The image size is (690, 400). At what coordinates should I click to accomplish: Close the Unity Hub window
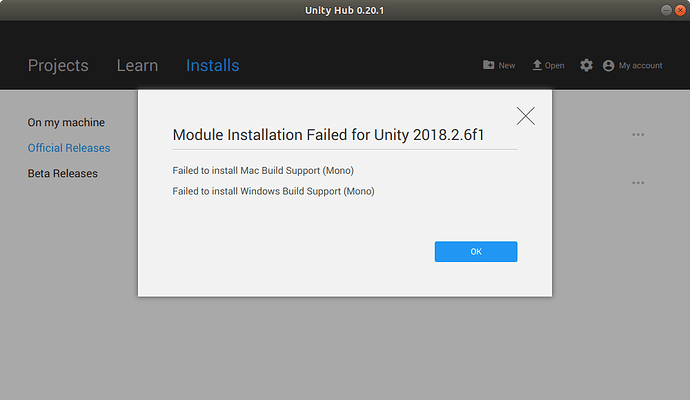click(680, 10)
